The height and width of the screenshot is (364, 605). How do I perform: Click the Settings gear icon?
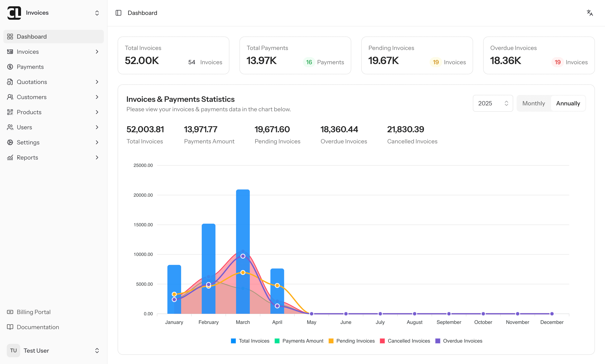pos(10,142)
